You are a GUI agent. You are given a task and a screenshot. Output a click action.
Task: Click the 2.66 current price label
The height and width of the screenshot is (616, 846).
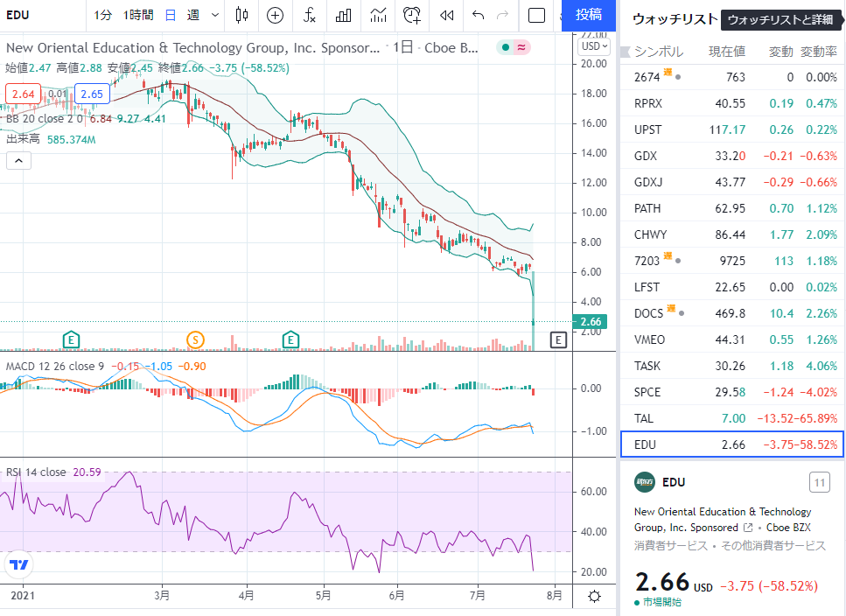click(x=591, y=322)
